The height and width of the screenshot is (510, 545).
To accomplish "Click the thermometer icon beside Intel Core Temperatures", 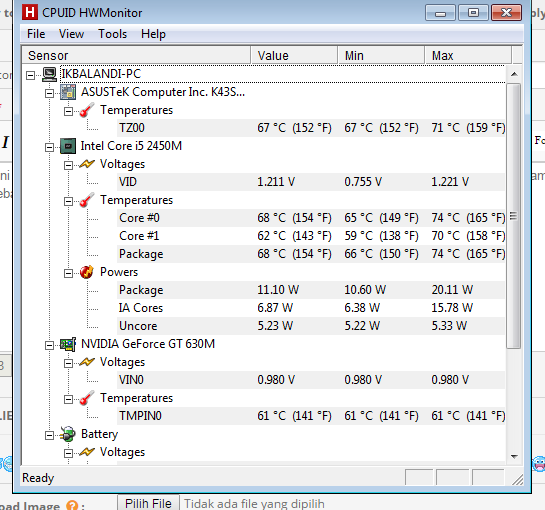I will click(x=87, y=200).
